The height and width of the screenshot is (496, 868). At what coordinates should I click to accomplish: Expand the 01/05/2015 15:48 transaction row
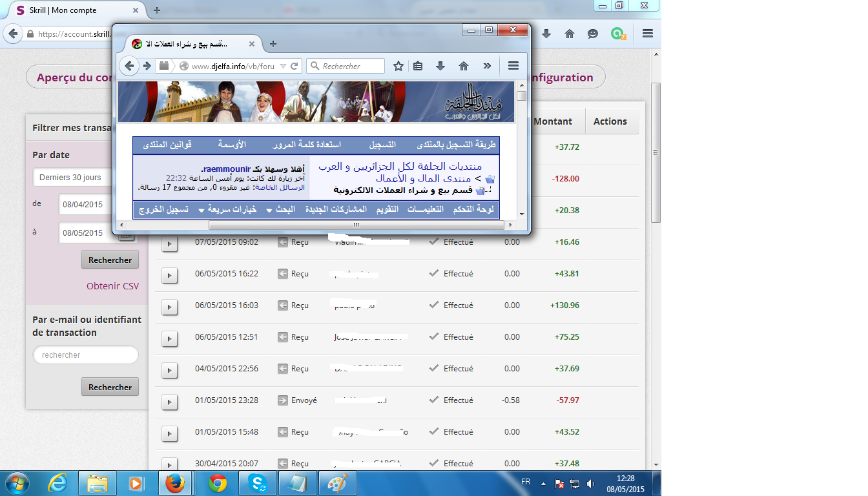(169, 434)
